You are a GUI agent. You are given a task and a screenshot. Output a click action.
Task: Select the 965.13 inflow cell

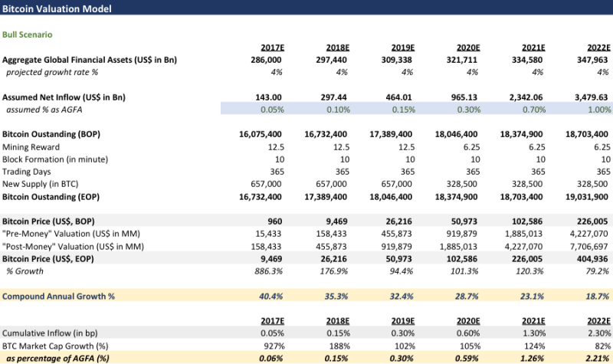click(464, 97)
